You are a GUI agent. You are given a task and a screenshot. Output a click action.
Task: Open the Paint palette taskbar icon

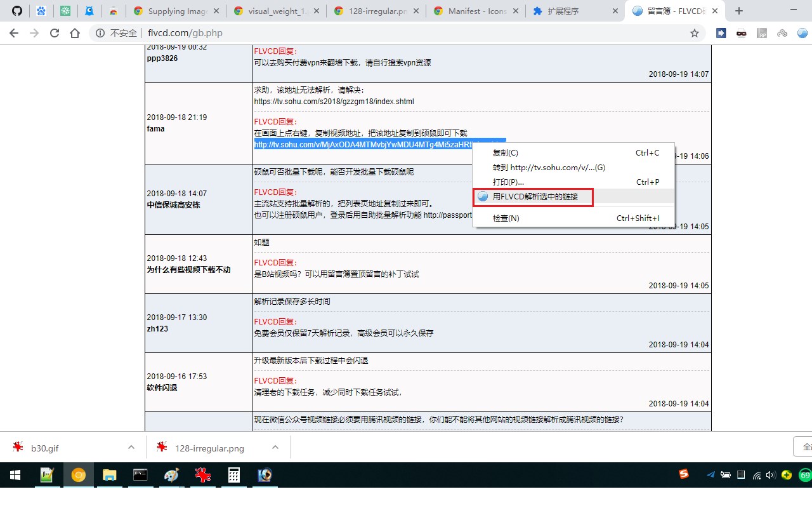click(x=171, y=475)
